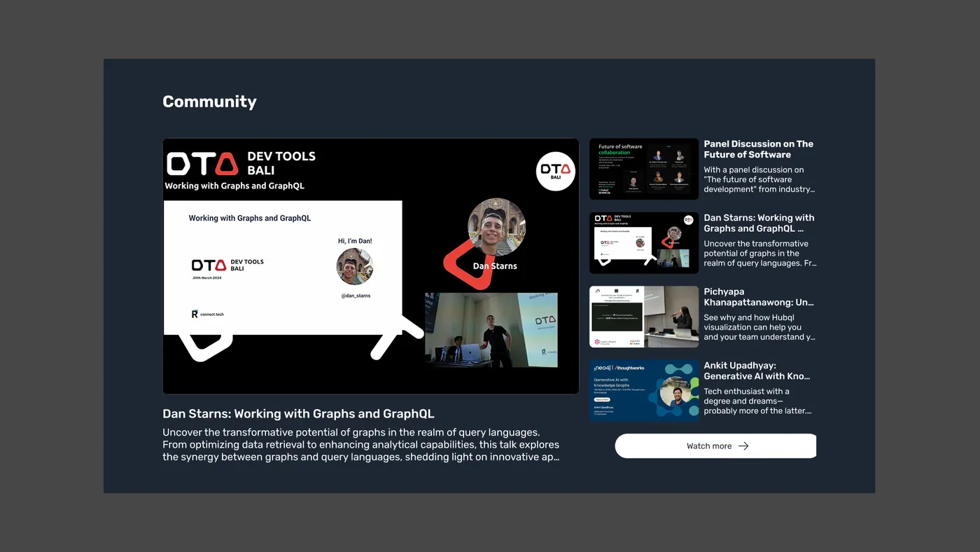This screenshot has width=980, height=552.
Task: Click the round DTA Bali logo badge
Action: click(556, 171)
